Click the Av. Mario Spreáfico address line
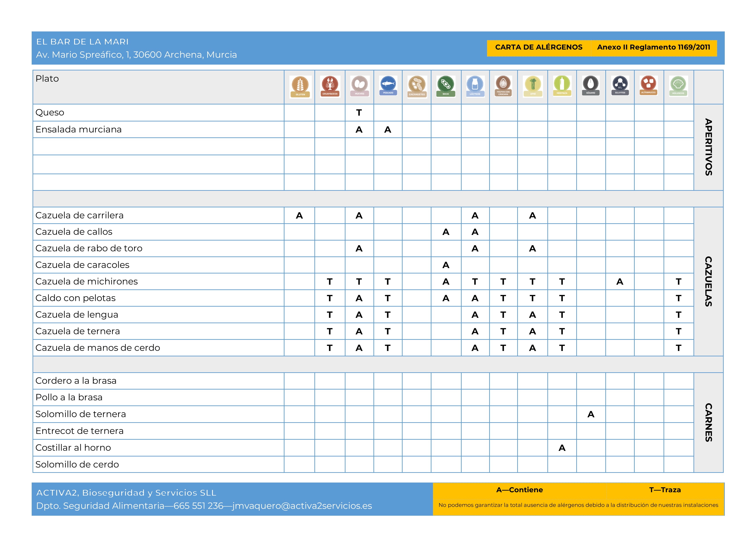This screenshot has width=756, height=534. click(136, 55)
